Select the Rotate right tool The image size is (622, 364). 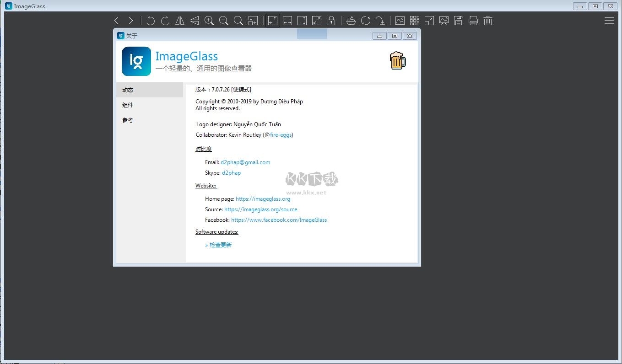click(165, 20)
